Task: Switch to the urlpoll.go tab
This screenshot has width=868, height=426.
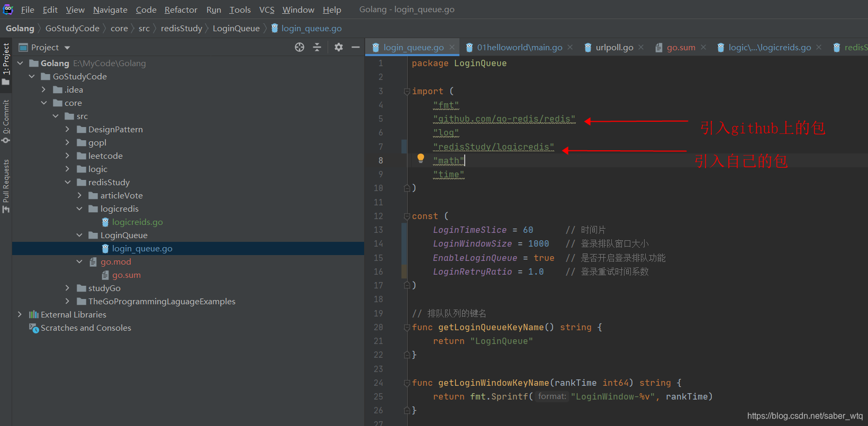Action: [x=614, y=47]
